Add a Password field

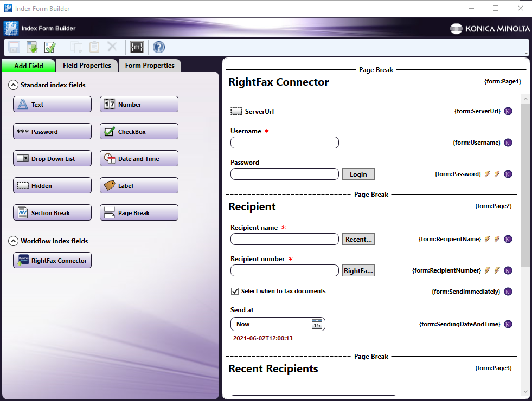[52, 131]
